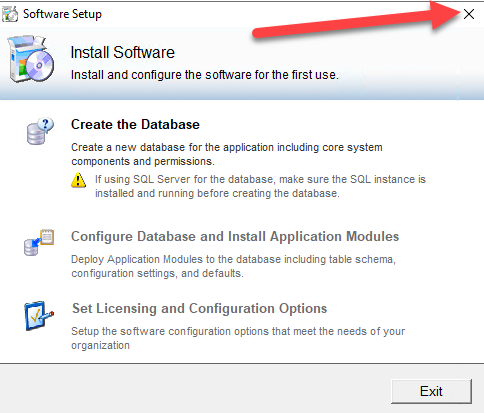Close the Software Setup window
Screen dimensions: 484x413
tap(469, 14)
